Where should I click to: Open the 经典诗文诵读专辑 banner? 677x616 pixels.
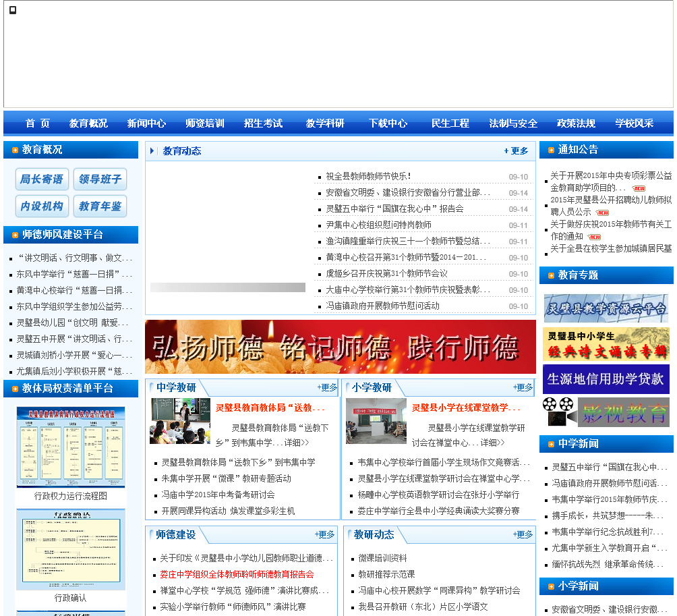[x=606, y=344]
